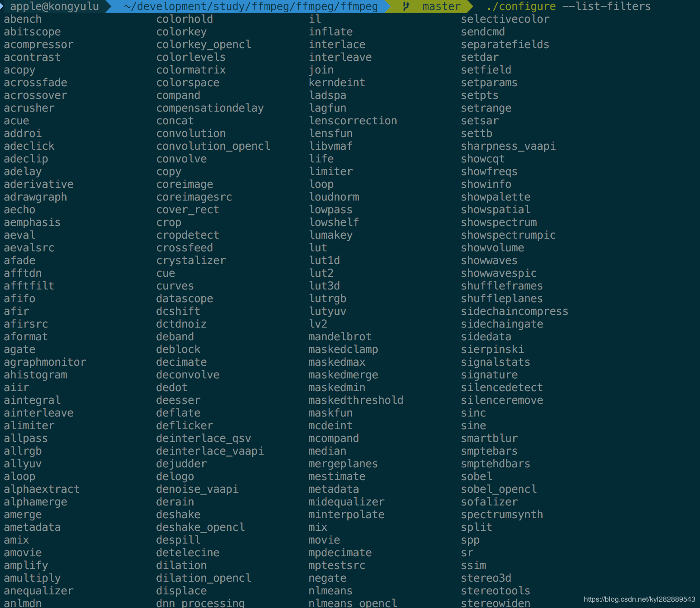Click the deinterlace_vaapi filter entry
This screenshot has height=608, width=700.
pyautogui.click(x=210, y=451)
